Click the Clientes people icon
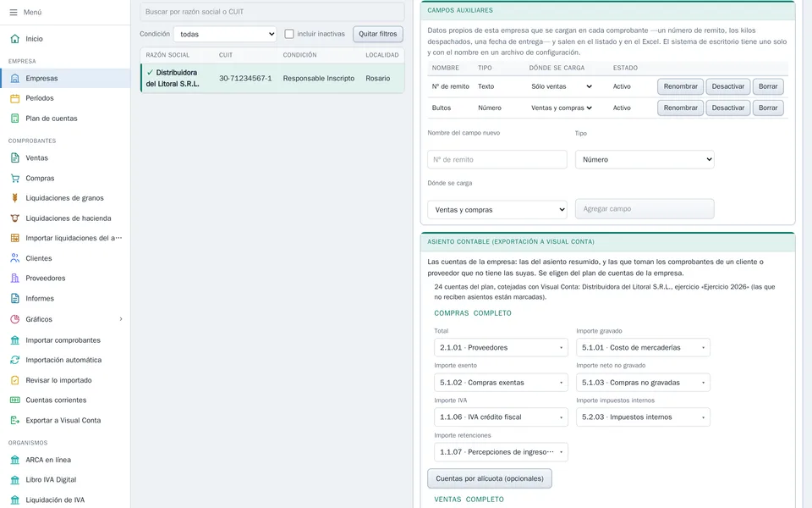 coord(15,258)
